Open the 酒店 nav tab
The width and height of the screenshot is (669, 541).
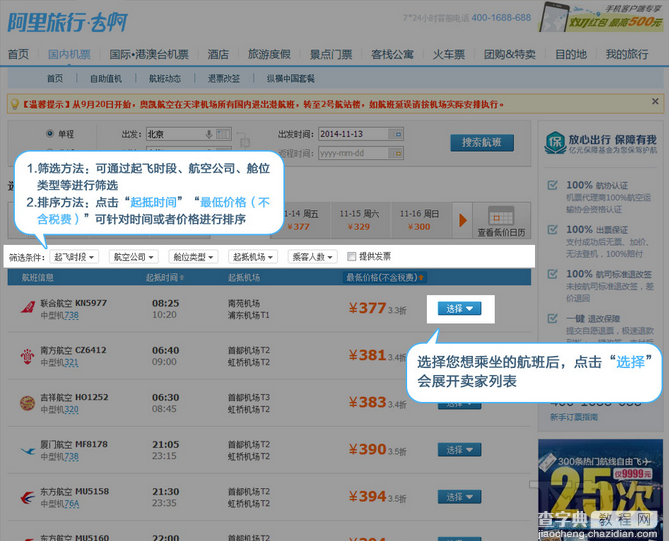[218, 55]
